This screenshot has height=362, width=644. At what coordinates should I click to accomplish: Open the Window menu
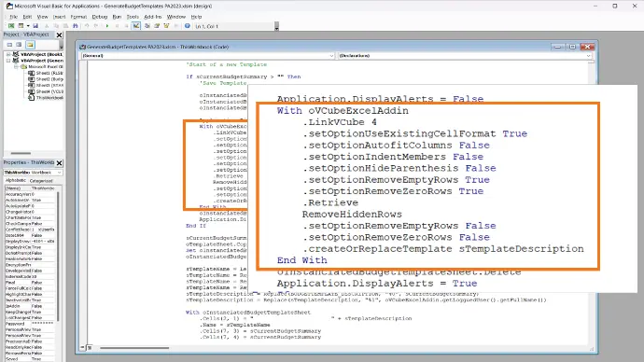pos(176,17)
